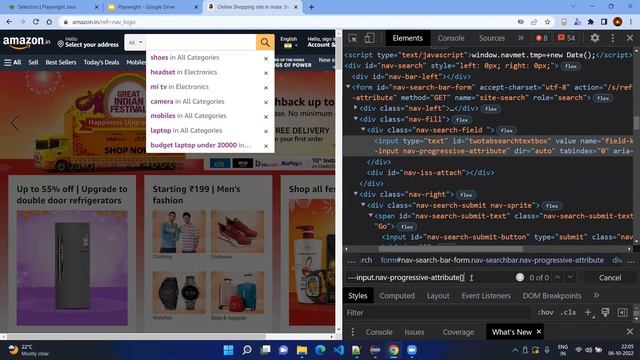Viewport: 640px width, 360px height.
Task: Close the What's New drawer tab
Action: tap(539, 331)
